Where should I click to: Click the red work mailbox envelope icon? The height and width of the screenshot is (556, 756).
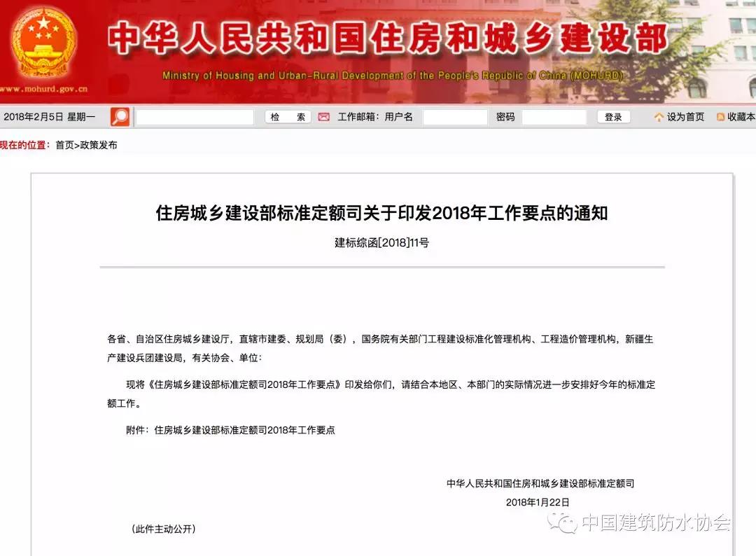[323, 117]
